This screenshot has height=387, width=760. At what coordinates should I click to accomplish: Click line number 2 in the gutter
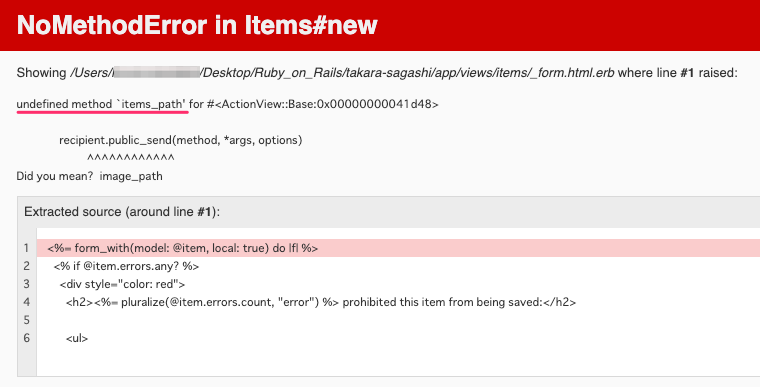coord(26,266)
